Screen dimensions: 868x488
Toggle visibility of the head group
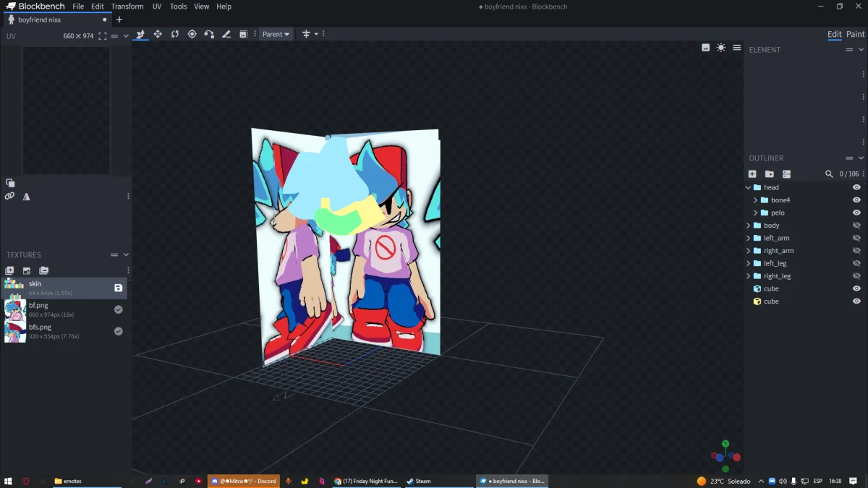(856, 187)
